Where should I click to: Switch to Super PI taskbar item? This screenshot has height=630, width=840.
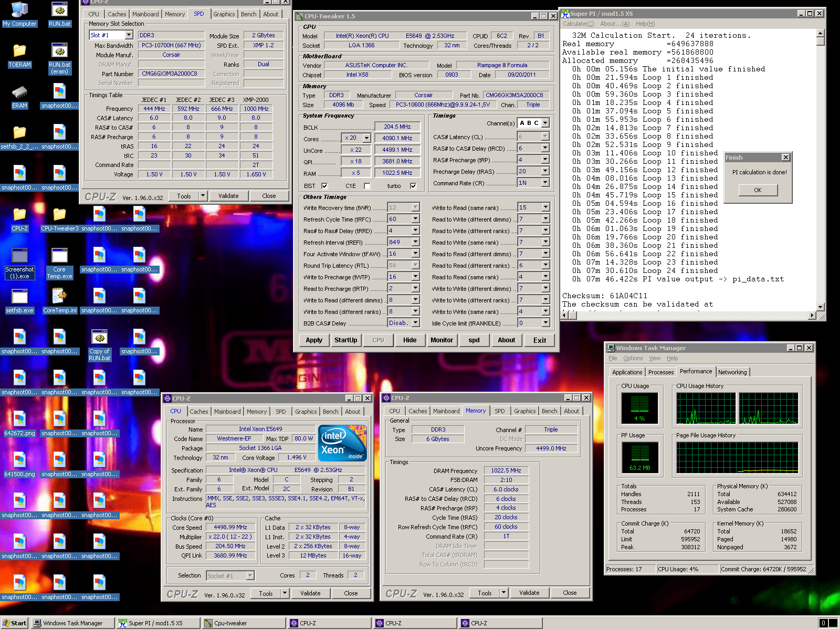pyautogui.click(x=158, y=623)
